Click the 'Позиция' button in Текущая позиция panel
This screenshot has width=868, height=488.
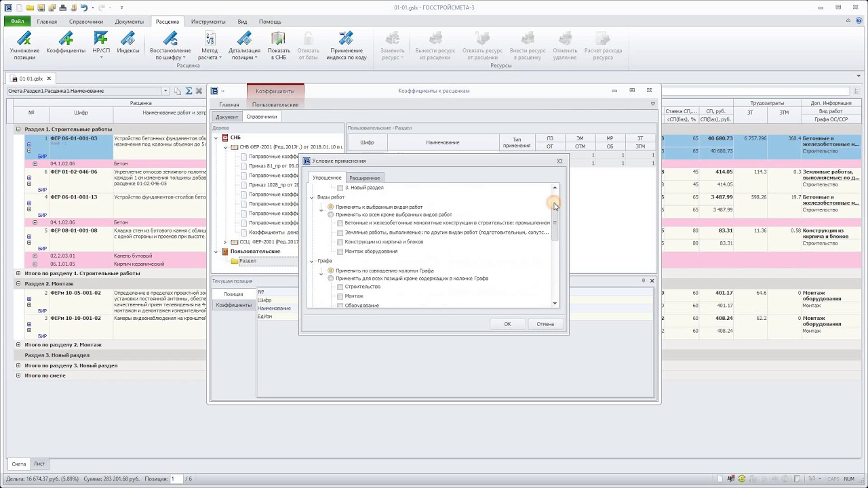coord(234,294)
